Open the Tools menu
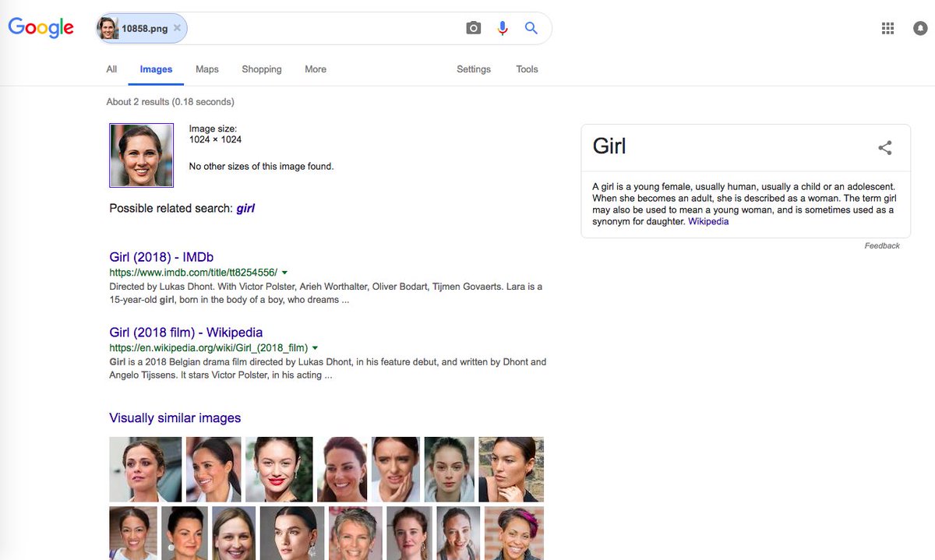935x560 pixels. click(x=527, y=69)
